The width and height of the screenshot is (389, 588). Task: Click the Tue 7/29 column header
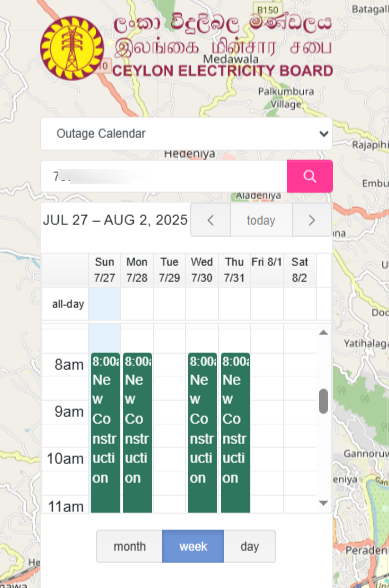pyautogui.click(x=169, y=270)
